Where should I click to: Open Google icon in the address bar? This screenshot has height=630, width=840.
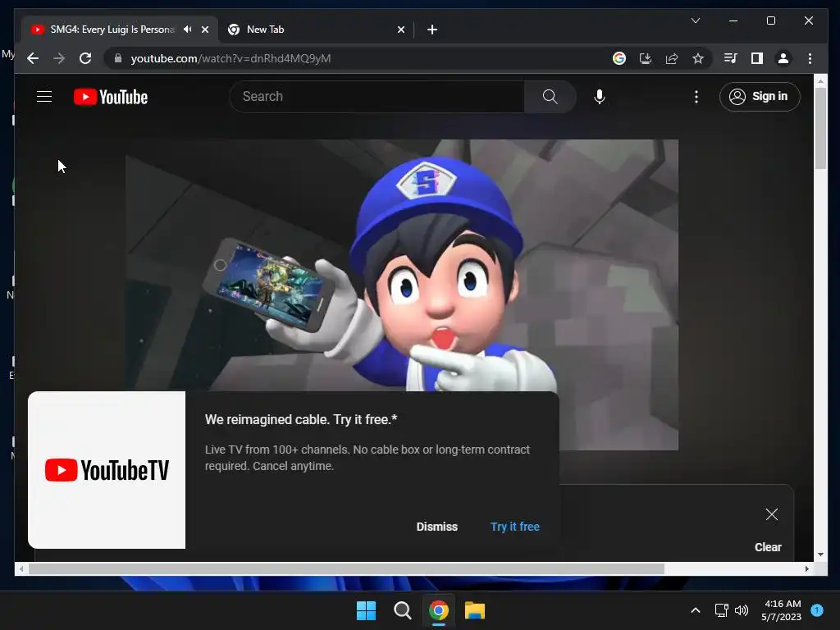[619, 58]
